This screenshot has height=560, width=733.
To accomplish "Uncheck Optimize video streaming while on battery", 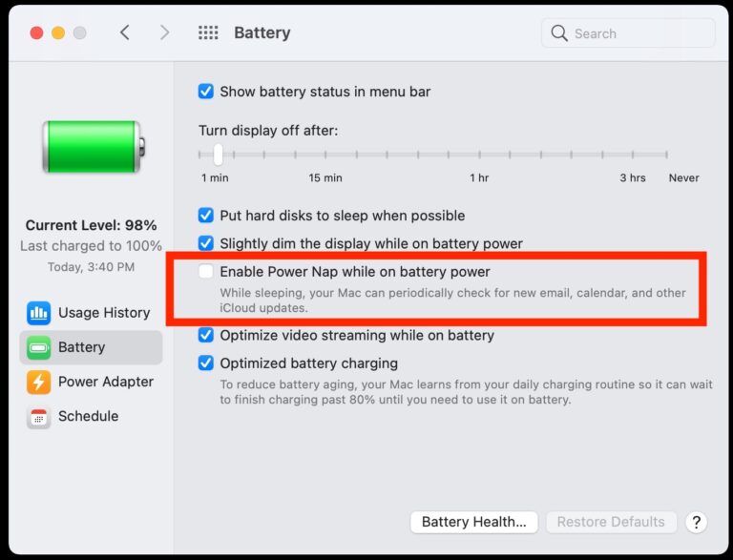I will pyautogui.click(x=206, y=335).
